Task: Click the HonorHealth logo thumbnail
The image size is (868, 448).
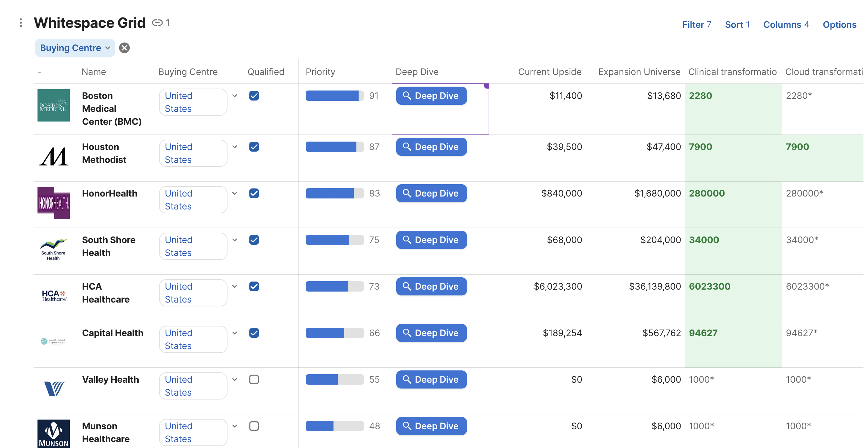Action: [x=53, y=203]
